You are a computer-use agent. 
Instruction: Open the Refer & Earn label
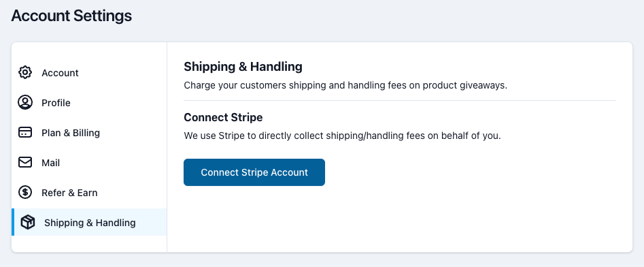click(69, 193)
